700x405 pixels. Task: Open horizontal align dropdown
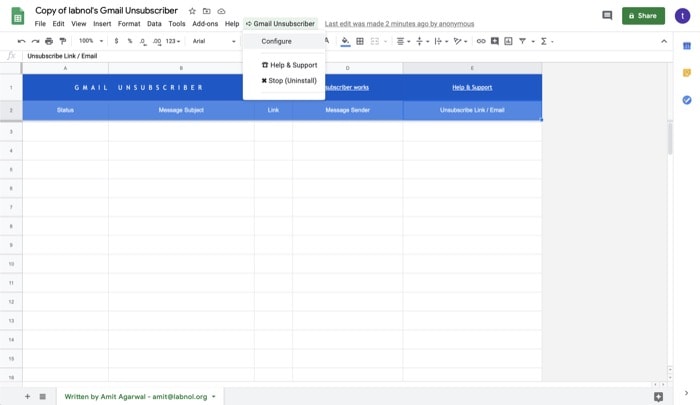point(403,41)
